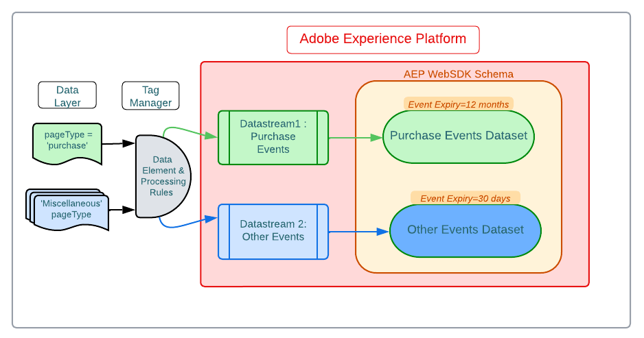This screenshot has width=644, height=338.
Task: Click the Data Layer label box
Action: pyautogui.click(x=67, y=96)
